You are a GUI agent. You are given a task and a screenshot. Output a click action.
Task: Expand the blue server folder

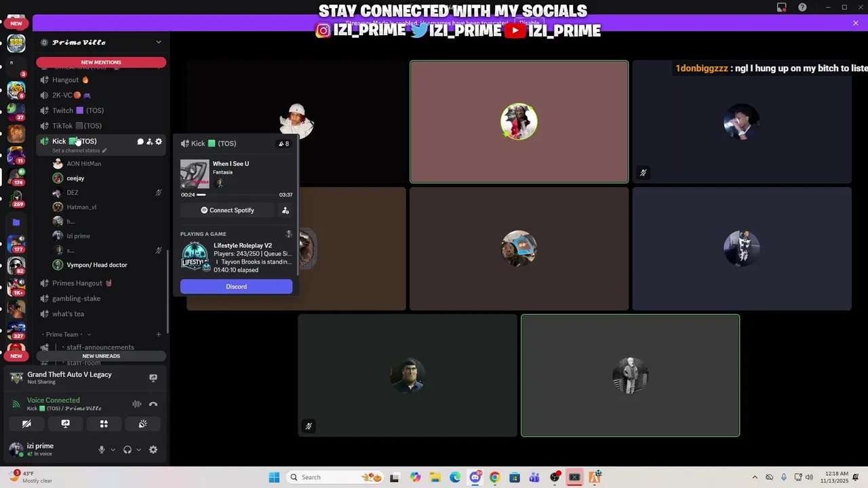(x=16, y=222)
